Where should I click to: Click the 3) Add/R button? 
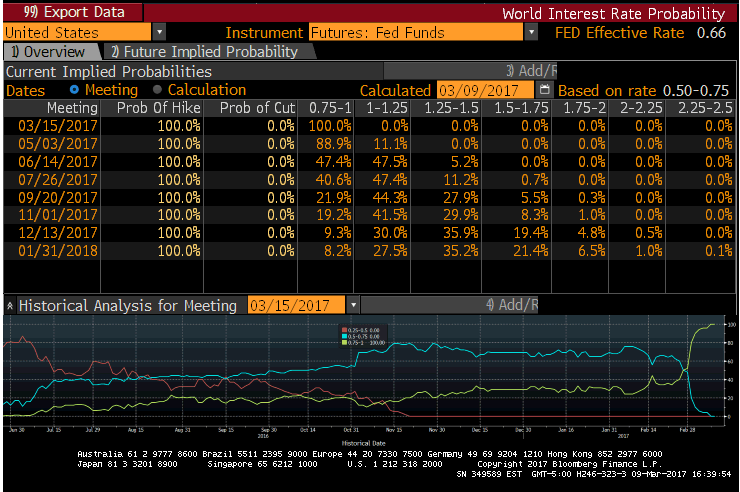(470, 71)
